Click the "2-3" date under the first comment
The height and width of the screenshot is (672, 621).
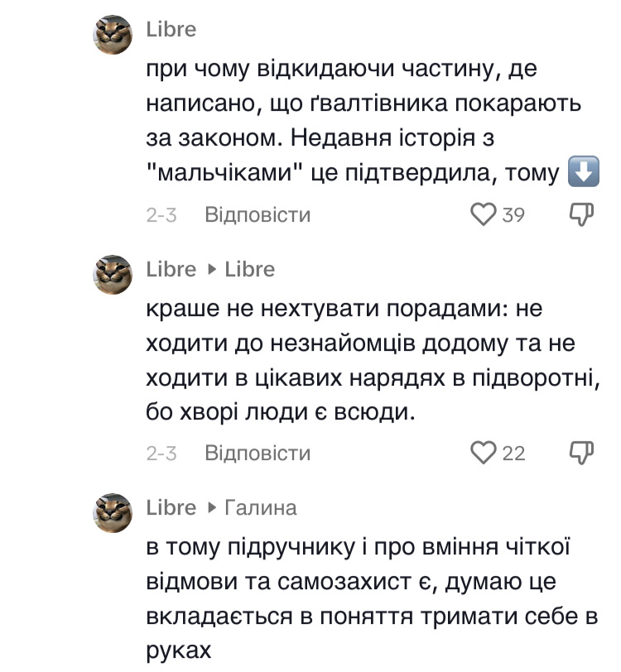point(161,215)
